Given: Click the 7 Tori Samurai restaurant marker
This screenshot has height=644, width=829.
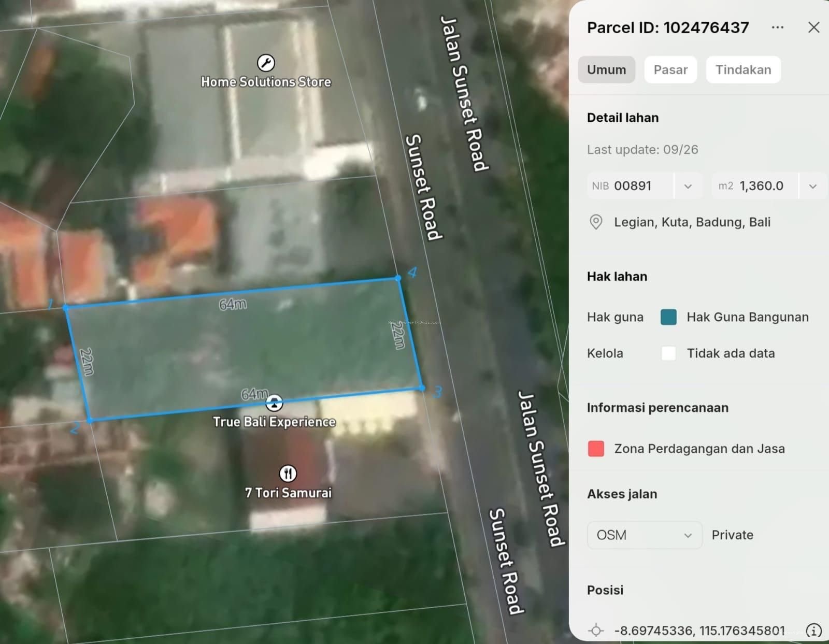Looking at the screenshot, I should [x=288, y=473].
